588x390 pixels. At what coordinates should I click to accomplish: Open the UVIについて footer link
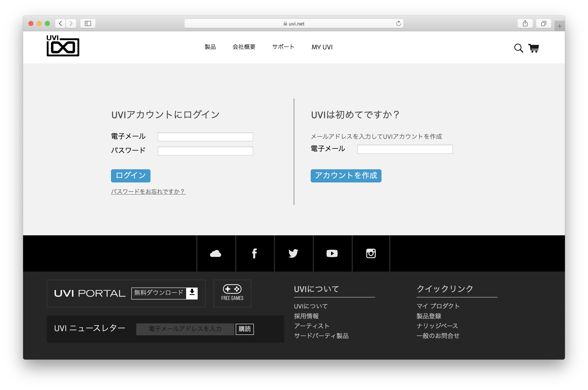[311, 306]
